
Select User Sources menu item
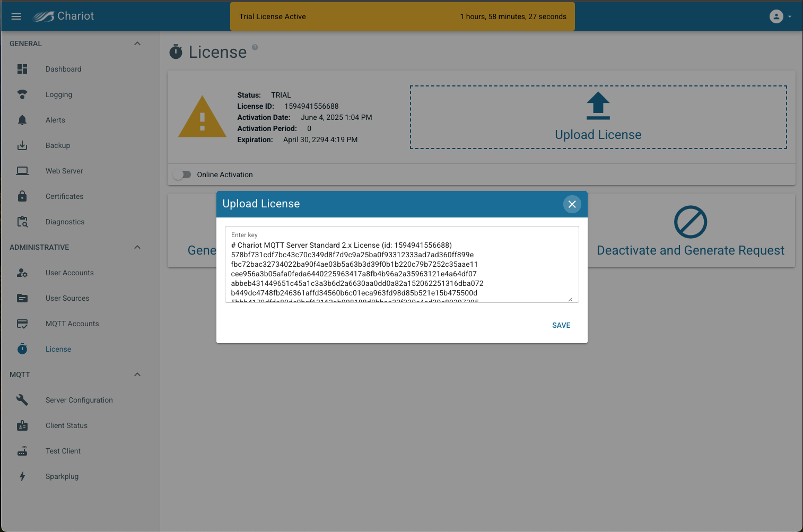[x=67, y=298]
